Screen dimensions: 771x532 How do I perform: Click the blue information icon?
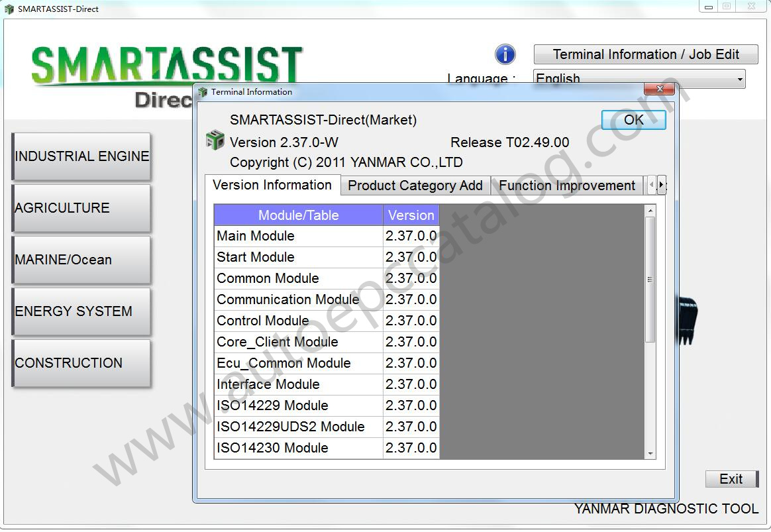[x=505, y=54]
